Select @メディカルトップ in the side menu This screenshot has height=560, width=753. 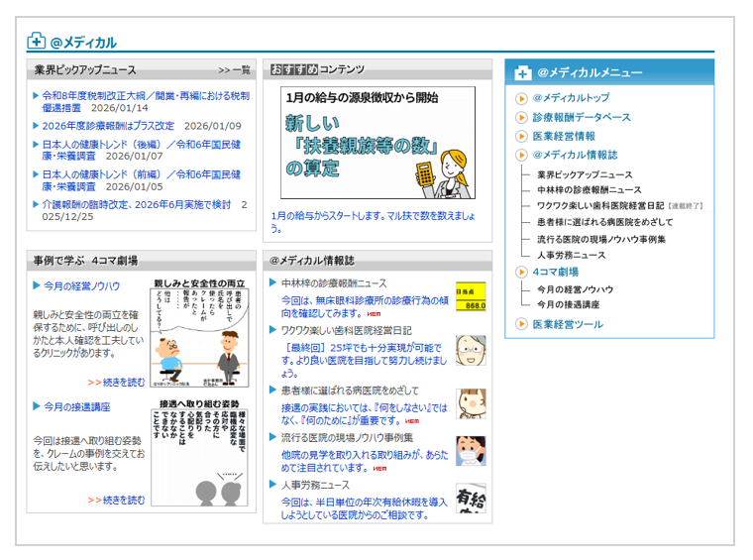tap(571, 98)
